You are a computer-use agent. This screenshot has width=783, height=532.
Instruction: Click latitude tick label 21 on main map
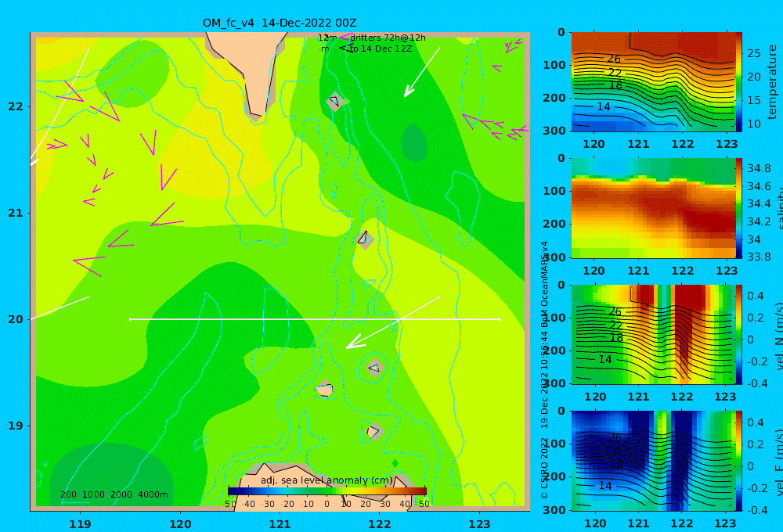point(16,213)
